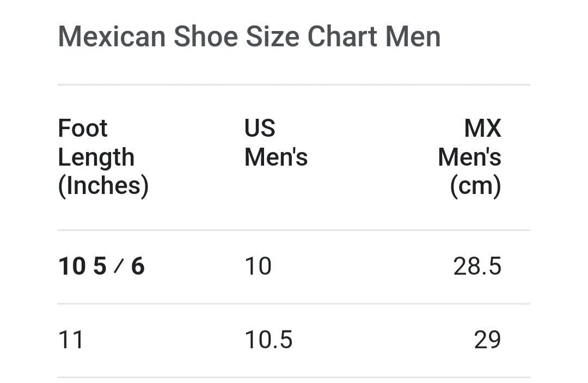Click the word Chart in the title

pos(342,37)
